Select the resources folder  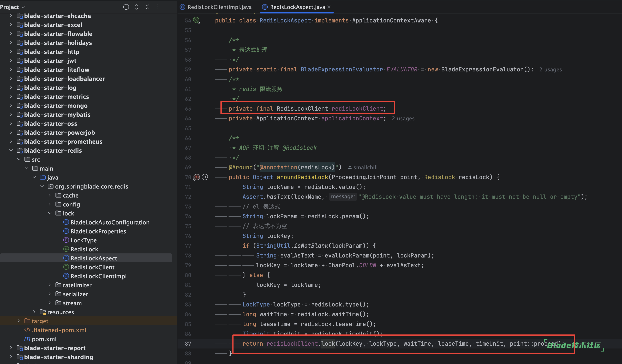(60, 312)
